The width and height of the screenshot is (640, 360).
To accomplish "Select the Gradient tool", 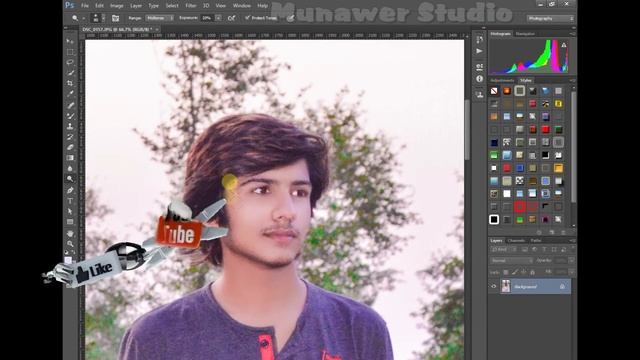I will click(70, 158).
